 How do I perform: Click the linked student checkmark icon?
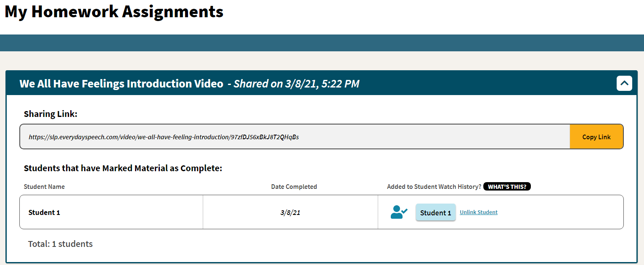coord(399,212)
